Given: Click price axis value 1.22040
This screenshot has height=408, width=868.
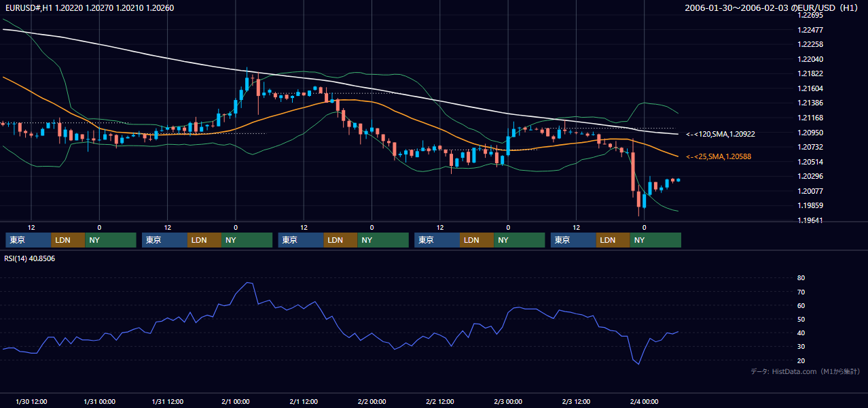Looking at the screenshot, I should 810,59.
